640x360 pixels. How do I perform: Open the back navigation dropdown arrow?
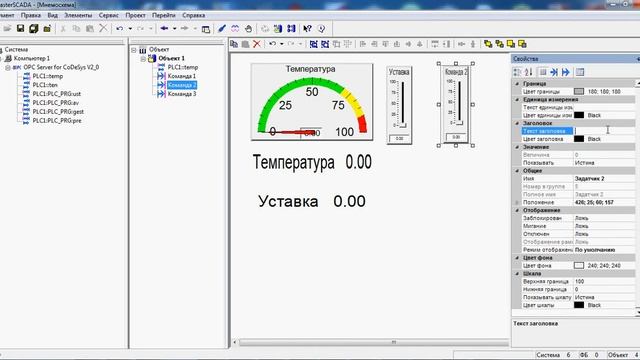174,29
